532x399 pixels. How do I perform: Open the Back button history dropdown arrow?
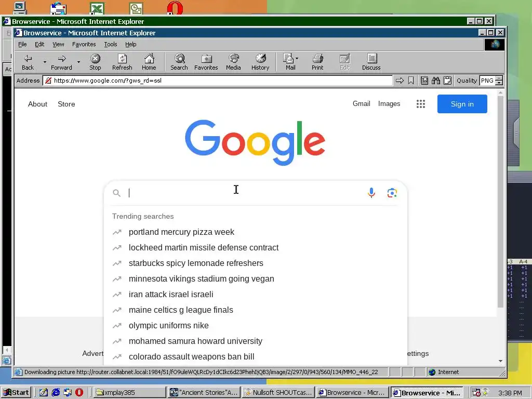click(x=45, y=62)
